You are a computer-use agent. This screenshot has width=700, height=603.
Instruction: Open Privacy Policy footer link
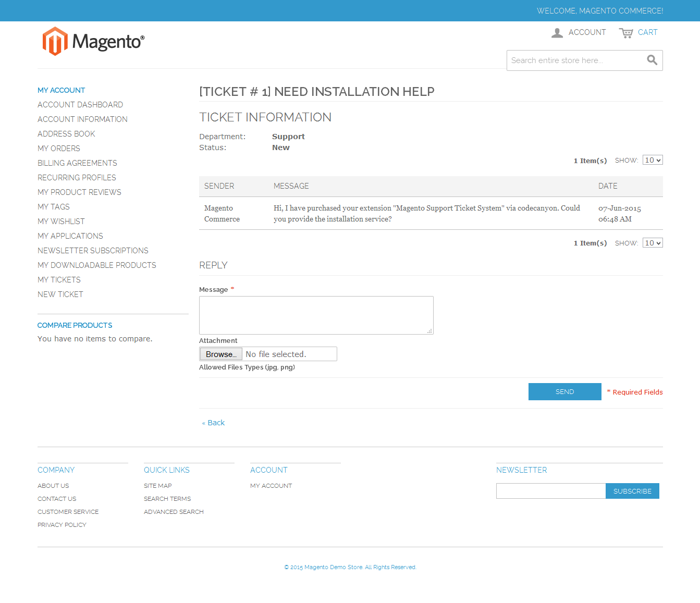62,525
